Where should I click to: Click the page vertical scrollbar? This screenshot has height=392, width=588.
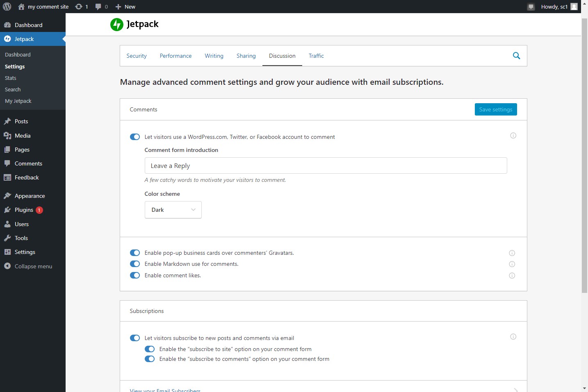584,156
